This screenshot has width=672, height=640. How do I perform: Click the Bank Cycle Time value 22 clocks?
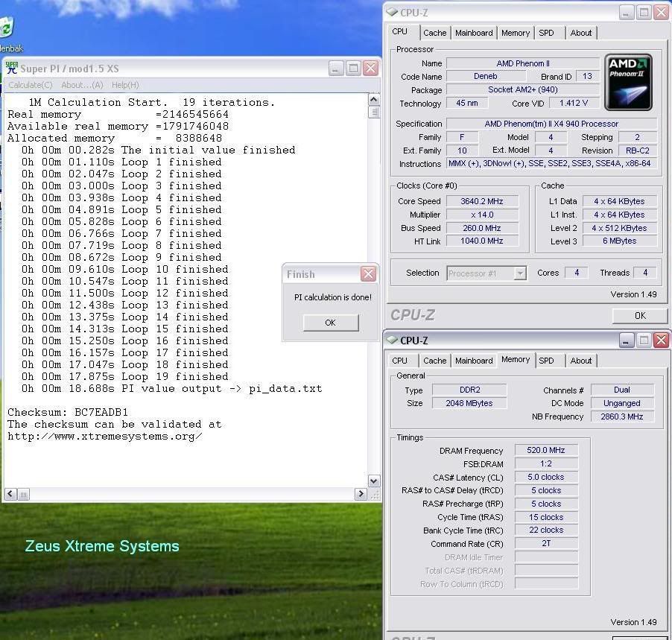coord(546,530)
